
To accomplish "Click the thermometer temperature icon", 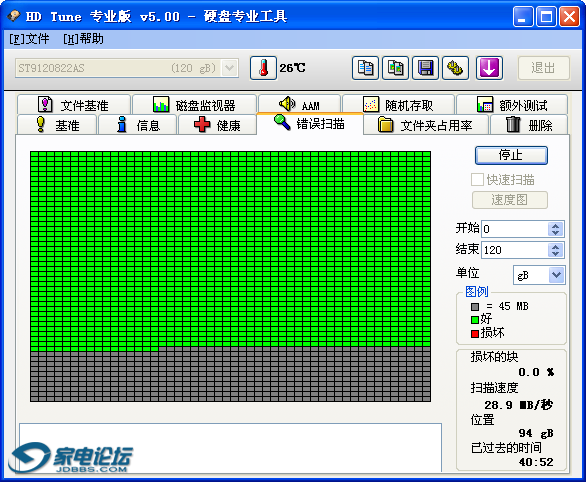I will 263,68.
